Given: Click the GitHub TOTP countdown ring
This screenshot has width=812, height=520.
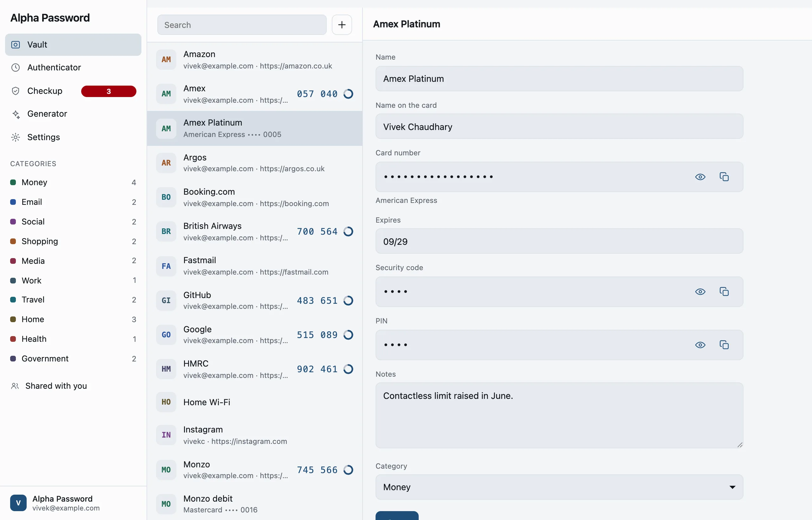Looking at the screenshot, I should click(348, 301).
